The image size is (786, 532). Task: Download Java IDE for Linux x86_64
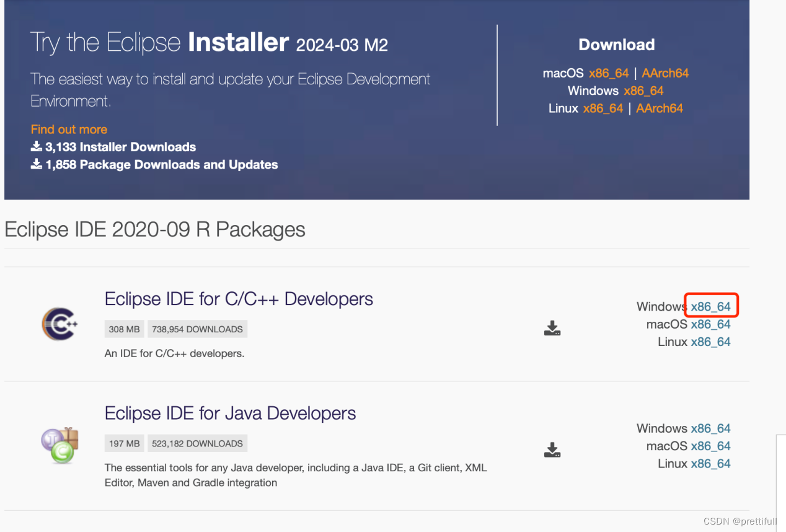[711, 464]
